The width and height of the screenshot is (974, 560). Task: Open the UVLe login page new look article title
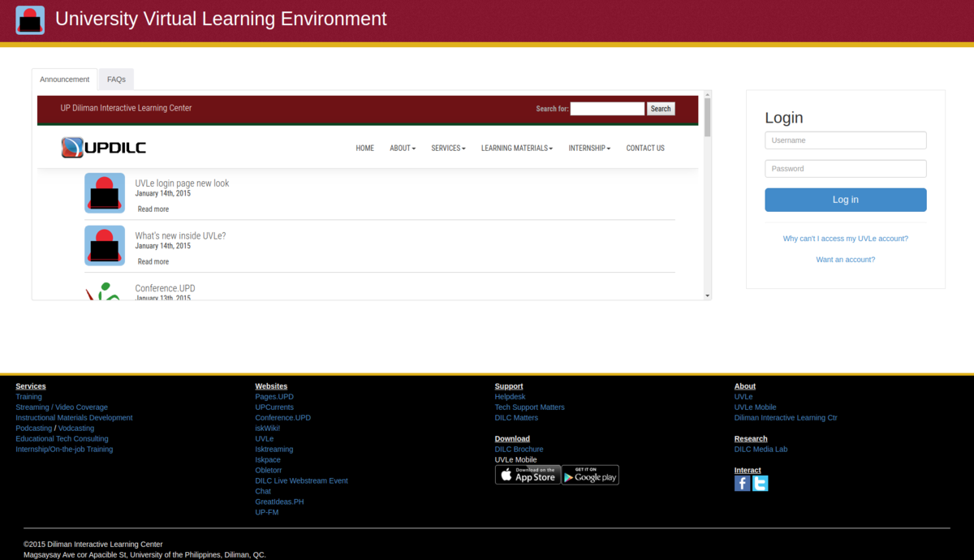pyautogui.click(x=182, y=183)
